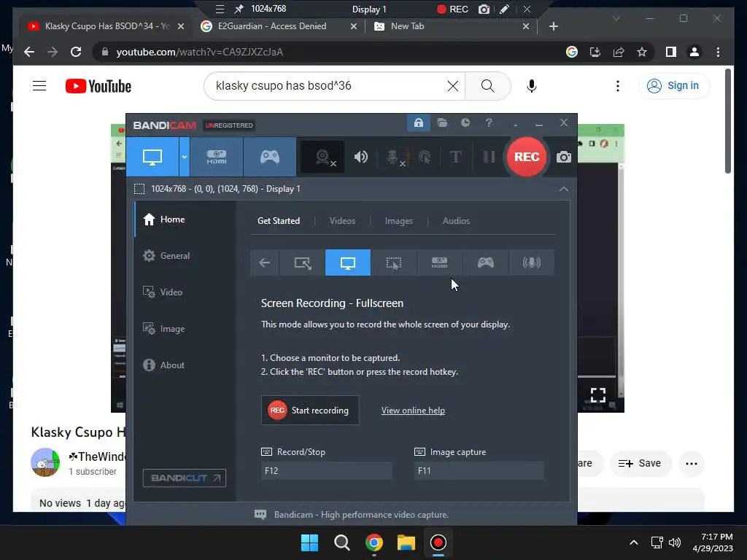747x560 pixels.
Task: Click the big red REC button
Action: click(527, 157)
